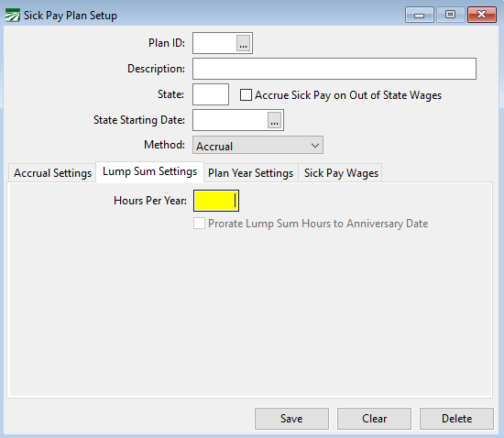Maximize the Sick Pay Plan Setup window
Viewport: 504px width, 438px height.
coord(450,15)
